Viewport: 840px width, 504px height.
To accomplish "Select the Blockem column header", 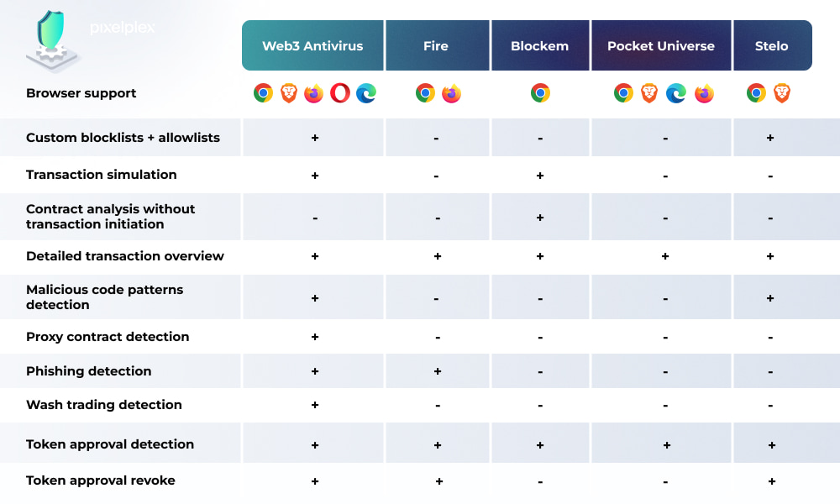I will 540,45.
